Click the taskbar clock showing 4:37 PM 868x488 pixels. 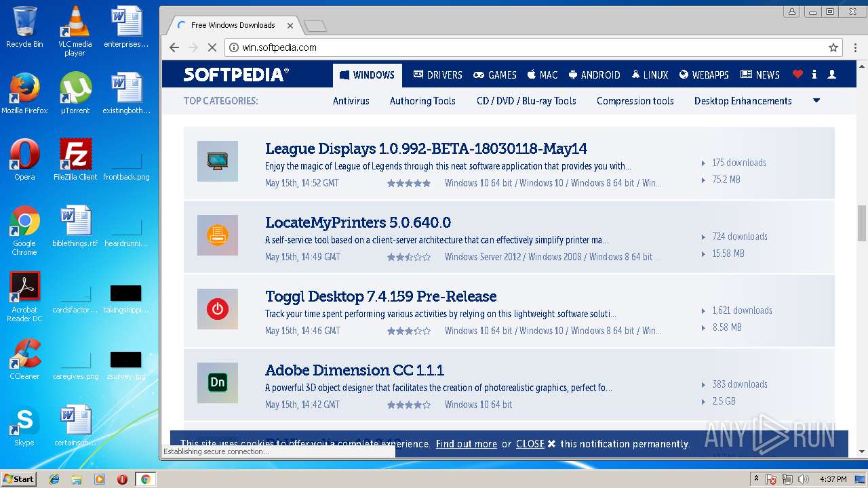click(x=833, y=479)
